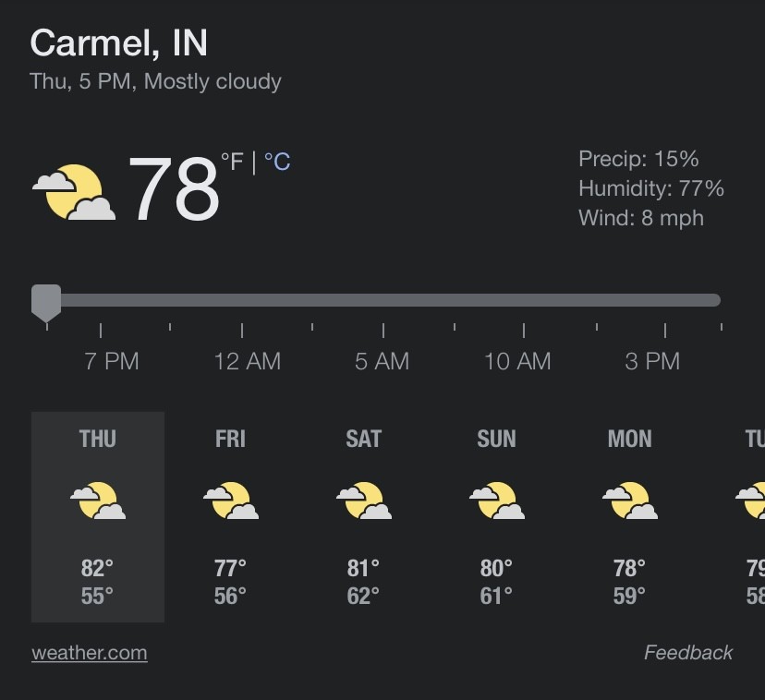Select the MON forecast day

coord(630,439)
